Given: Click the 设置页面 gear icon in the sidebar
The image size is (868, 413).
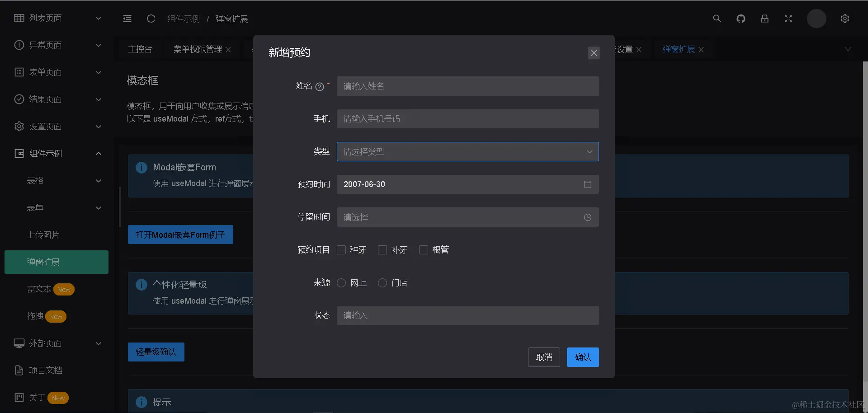Looking at the screenshot, I should (19, 127).
